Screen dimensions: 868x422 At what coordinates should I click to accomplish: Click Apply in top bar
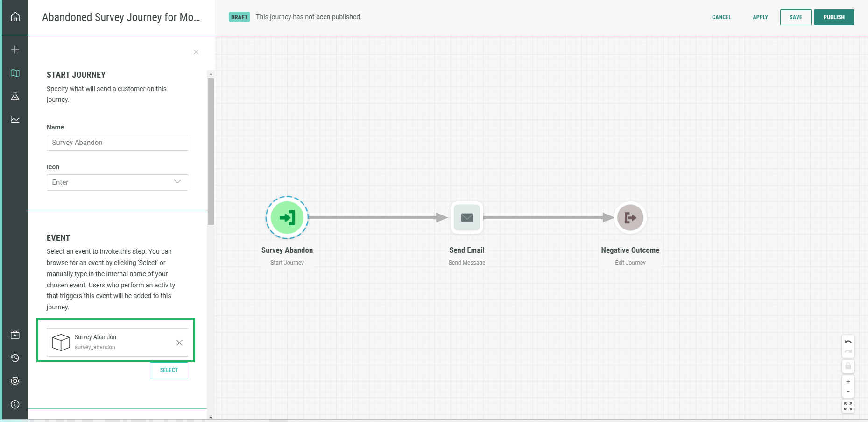pyautogui.click(x=760, y=17)
